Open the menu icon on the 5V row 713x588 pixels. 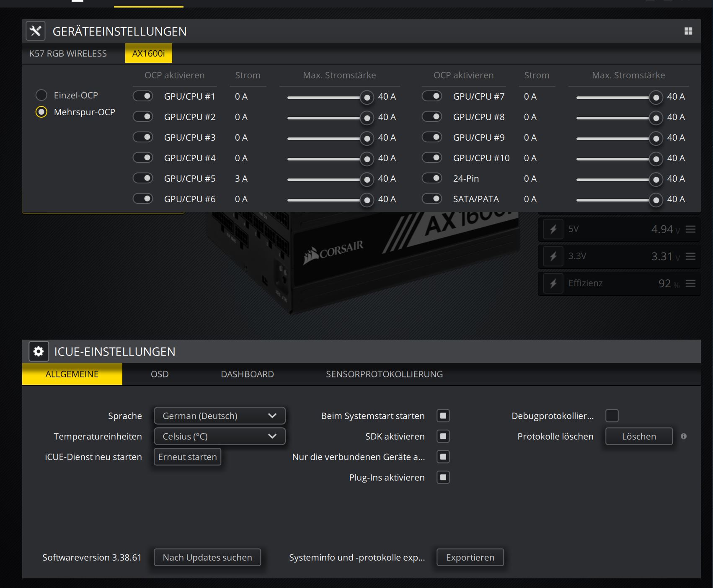click(x=691, y=229)
